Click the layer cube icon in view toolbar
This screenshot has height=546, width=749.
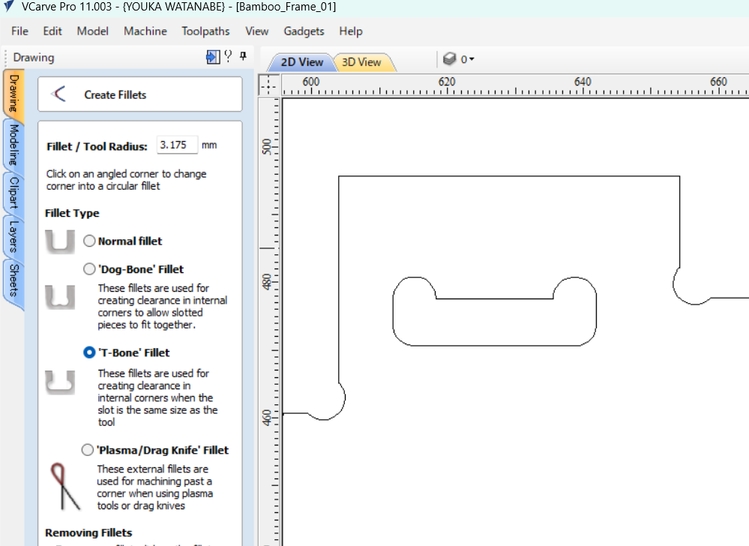(x=449, y=59)
